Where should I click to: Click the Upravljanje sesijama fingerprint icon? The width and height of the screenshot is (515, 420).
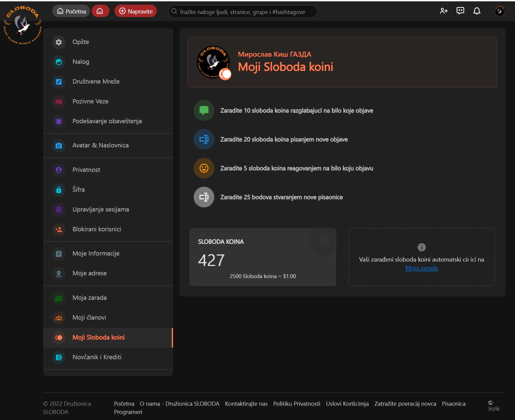click(x=59, y=210)
